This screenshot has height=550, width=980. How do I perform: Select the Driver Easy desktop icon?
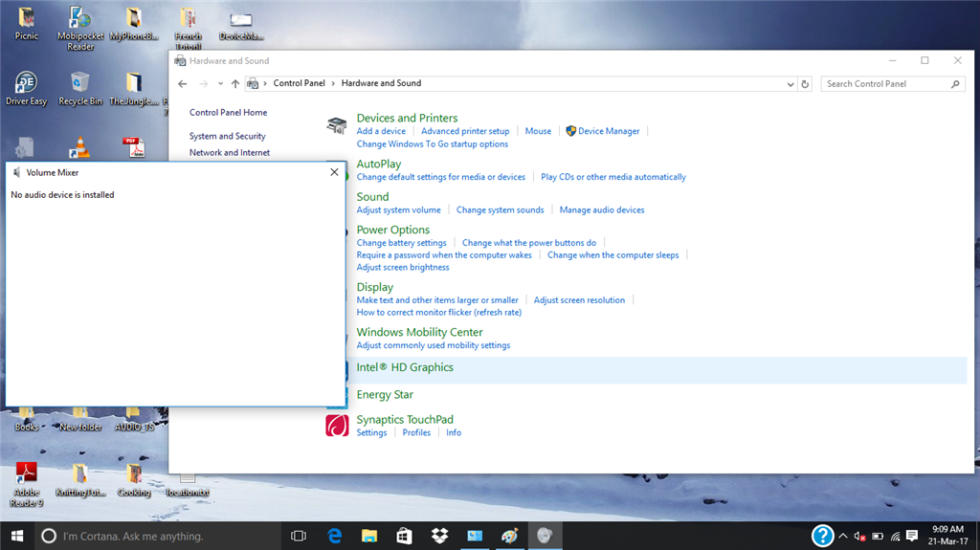[x=26, y=88]
